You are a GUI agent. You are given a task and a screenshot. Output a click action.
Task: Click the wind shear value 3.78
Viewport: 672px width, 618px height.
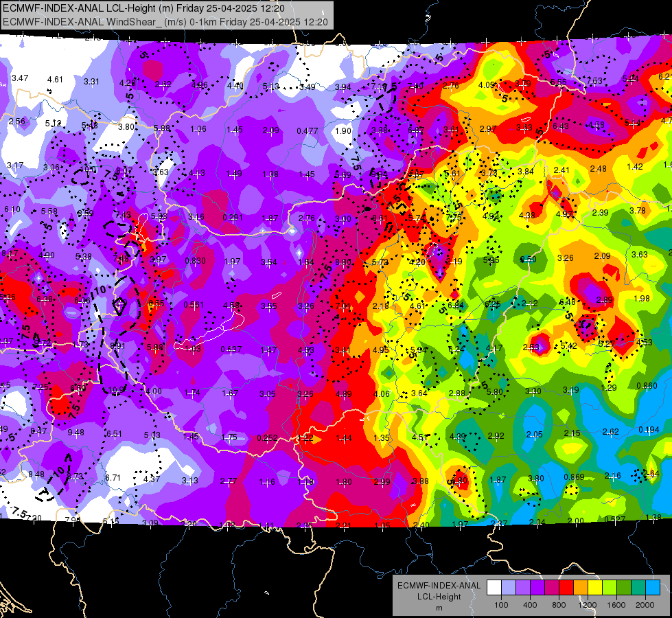(x=637, y=210)
